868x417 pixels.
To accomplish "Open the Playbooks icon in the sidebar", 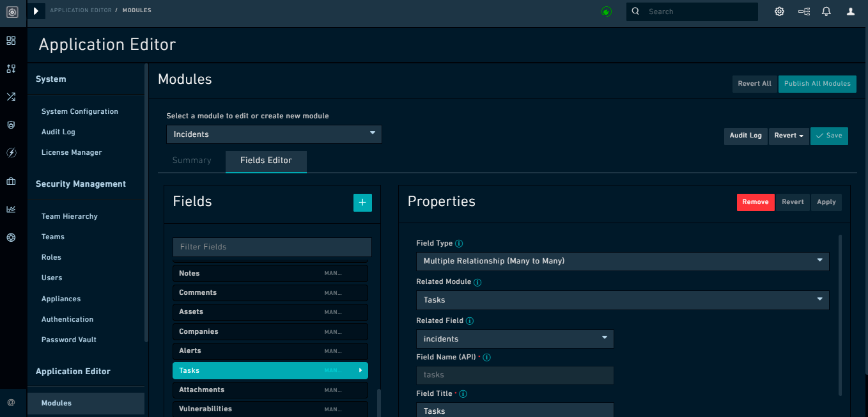I will pyautogui.click(x=11, y=97).
